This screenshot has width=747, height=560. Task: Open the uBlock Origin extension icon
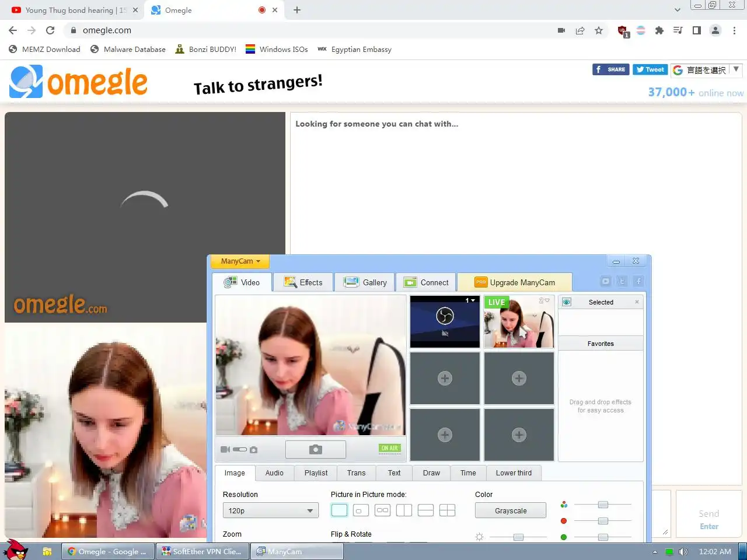(x=623, y=31)
